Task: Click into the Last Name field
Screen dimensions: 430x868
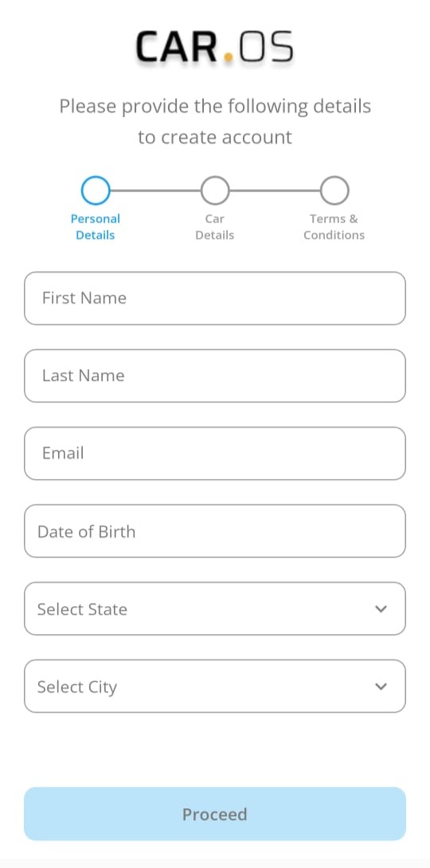Action: pos(215,376)
